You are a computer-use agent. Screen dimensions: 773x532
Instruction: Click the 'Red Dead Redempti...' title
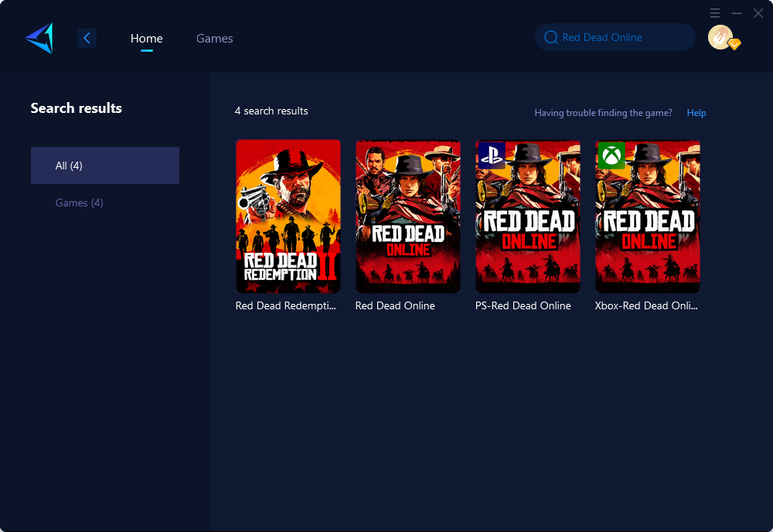tap(285, 305)
